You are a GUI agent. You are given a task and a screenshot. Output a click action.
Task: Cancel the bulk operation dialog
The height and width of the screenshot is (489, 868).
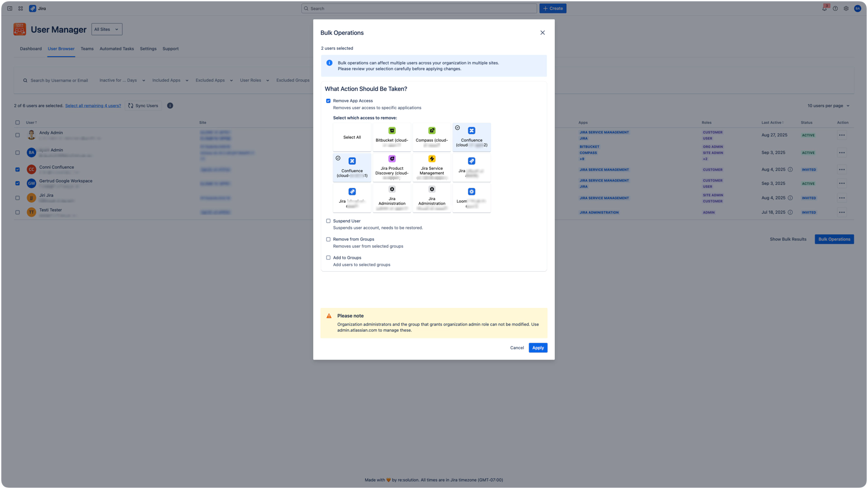pyautogui.click(x=517, y=348)
